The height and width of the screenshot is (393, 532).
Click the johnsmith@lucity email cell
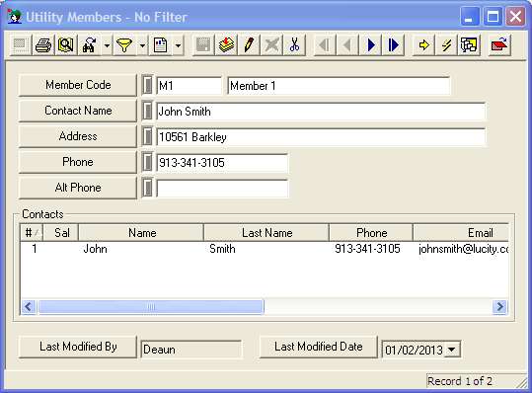464,249
